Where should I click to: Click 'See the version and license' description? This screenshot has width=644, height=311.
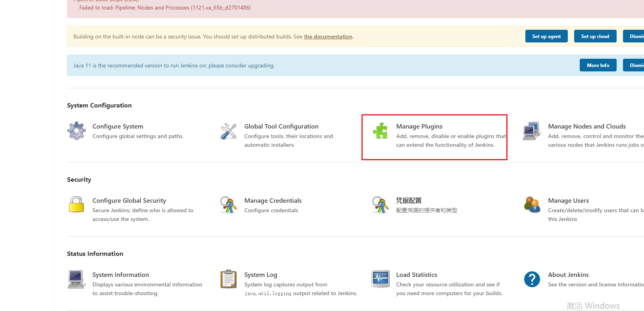coord(596,284)
